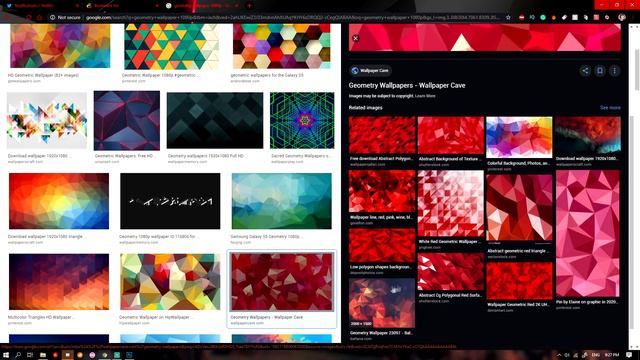Open Geometry Wallpapers - Wallpaper Cave title
640x360 pixels.
click(x=407, y=85)
